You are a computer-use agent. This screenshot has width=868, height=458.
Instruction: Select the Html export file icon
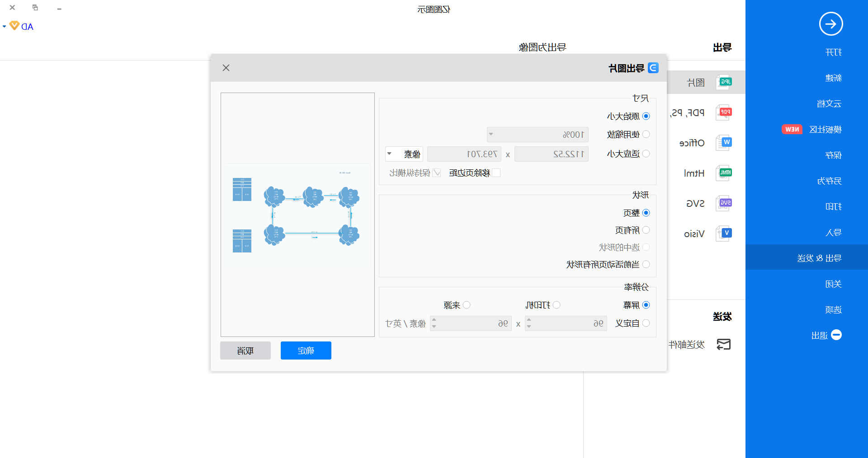724,173
